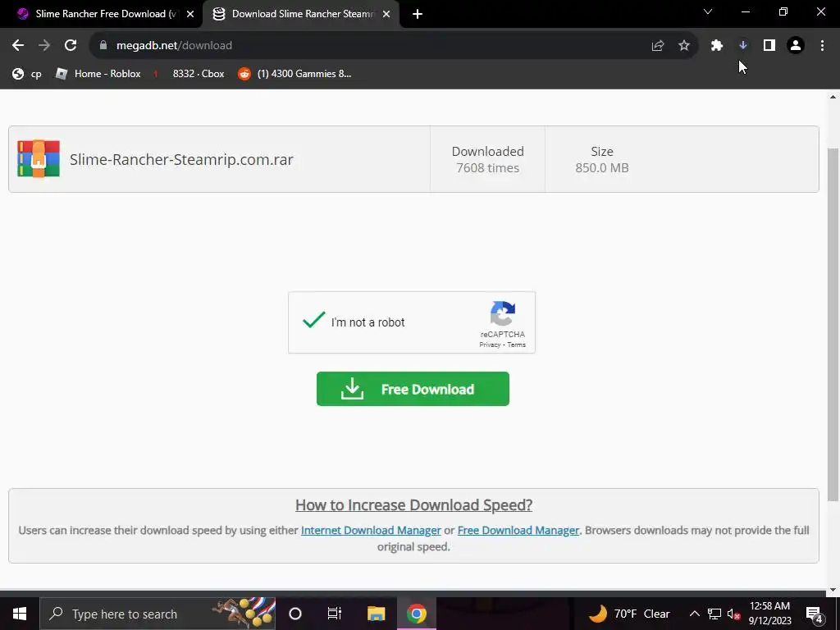Click the muted volume tray icon
840x630 pixels.
coord(733,614)
